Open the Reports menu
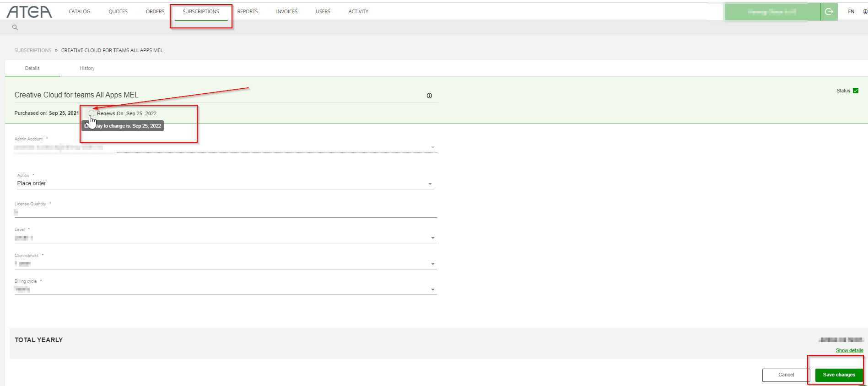The height and width of the screenshot is (386, 868). click(248, 11)
